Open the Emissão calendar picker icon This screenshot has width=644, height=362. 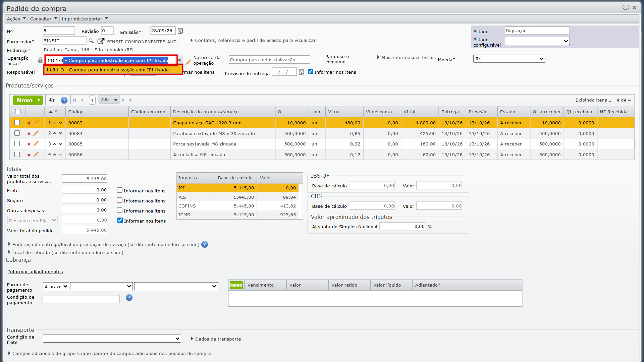coord(180,31)
